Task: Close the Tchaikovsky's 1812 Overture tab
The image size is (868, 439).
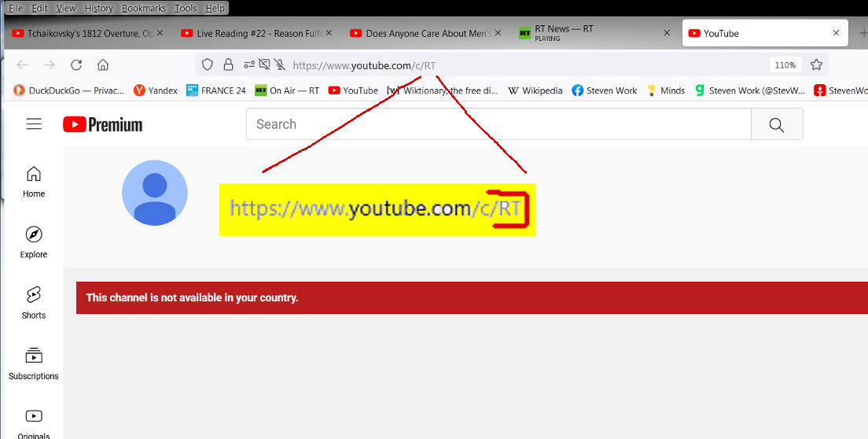Action: coord(160,33)
